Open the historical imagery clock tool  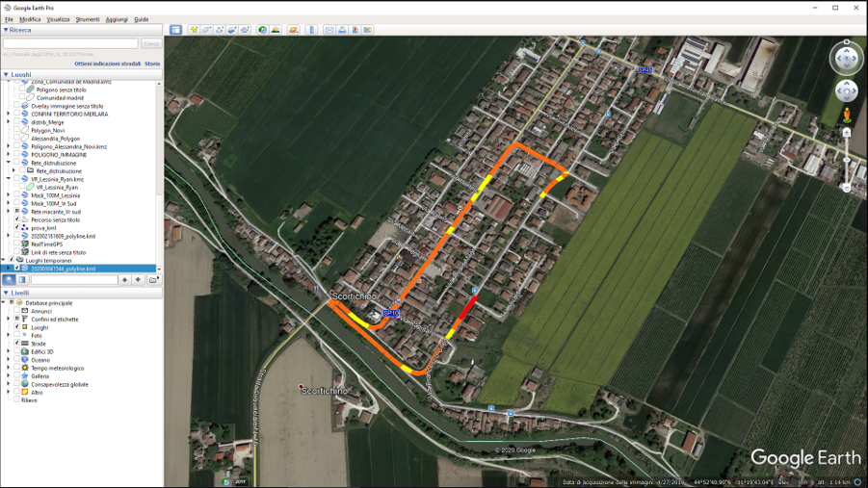click(x=262, y=30)
